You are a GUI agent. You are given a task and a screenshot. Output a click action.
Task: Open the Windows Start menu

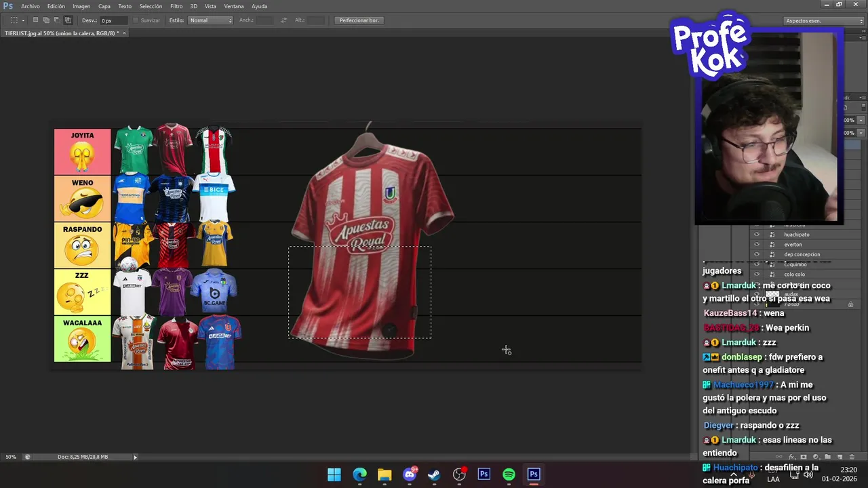pyautogui.click(x=334, y=474)
